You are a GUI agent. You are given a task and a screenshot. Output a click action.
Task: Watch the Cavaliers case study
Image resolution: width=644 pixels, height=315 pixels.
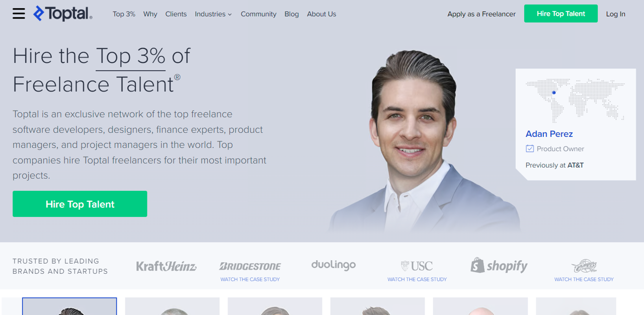pos(584,279)
